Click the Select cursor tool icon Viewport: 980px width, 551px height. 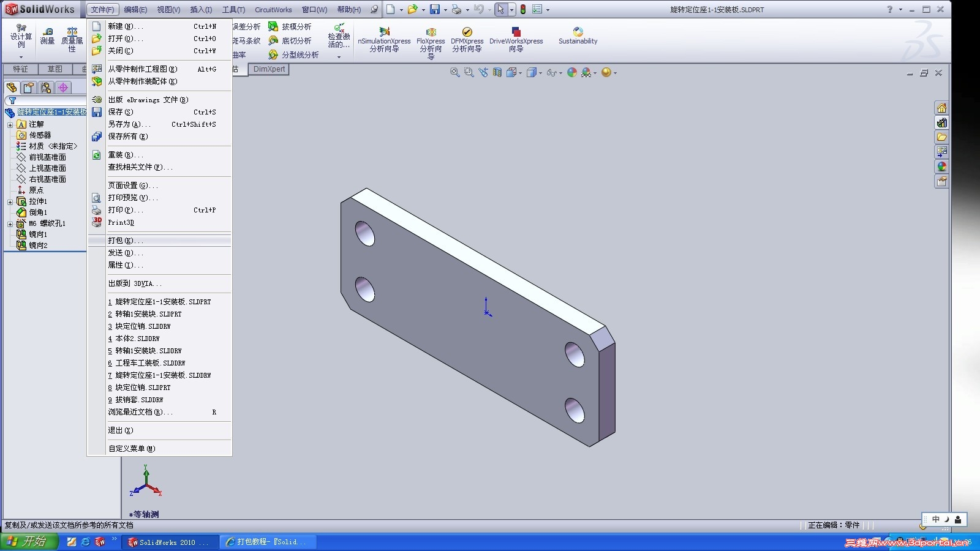click(x=501, y=9)
